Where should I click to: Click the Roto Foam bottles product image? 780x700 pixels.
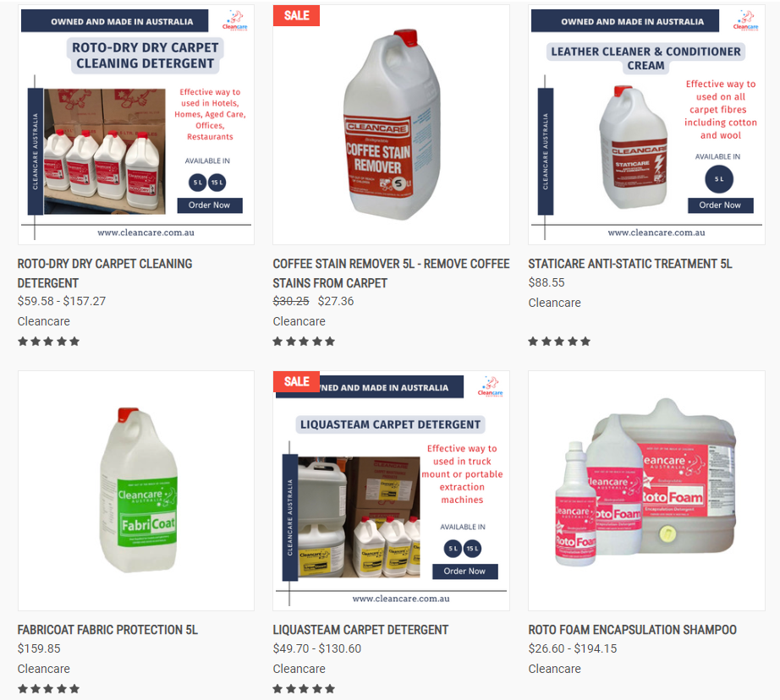pos(646,490)
